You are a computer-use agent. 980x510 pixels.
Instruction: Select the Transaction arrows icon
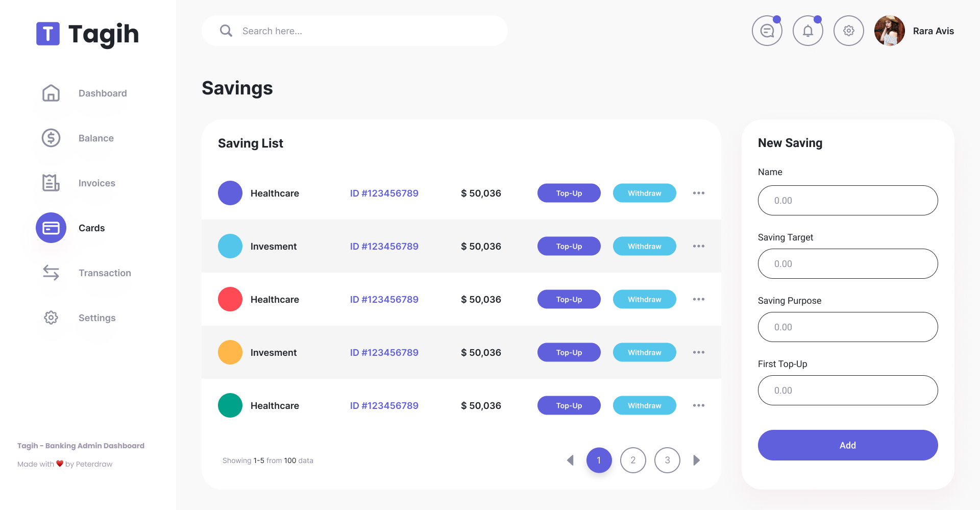pos(51,273)
